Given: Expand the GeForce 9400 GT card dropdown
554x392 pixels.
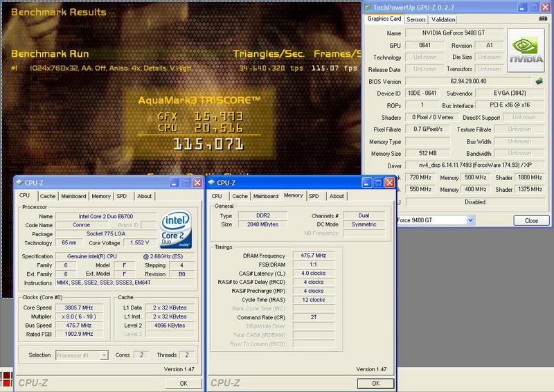Looking at the screenshot, I should coord(470,220).
